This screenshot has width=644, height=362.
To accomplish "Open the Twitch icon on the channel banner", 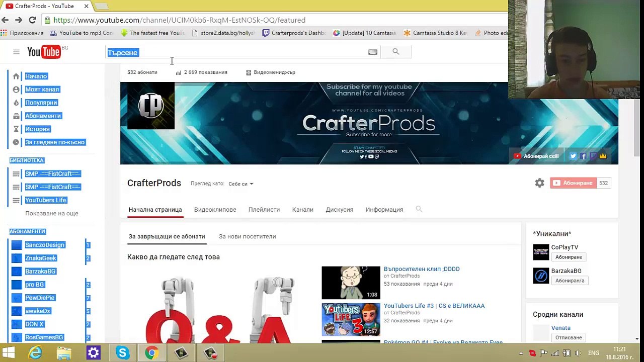I will point(593,156).
